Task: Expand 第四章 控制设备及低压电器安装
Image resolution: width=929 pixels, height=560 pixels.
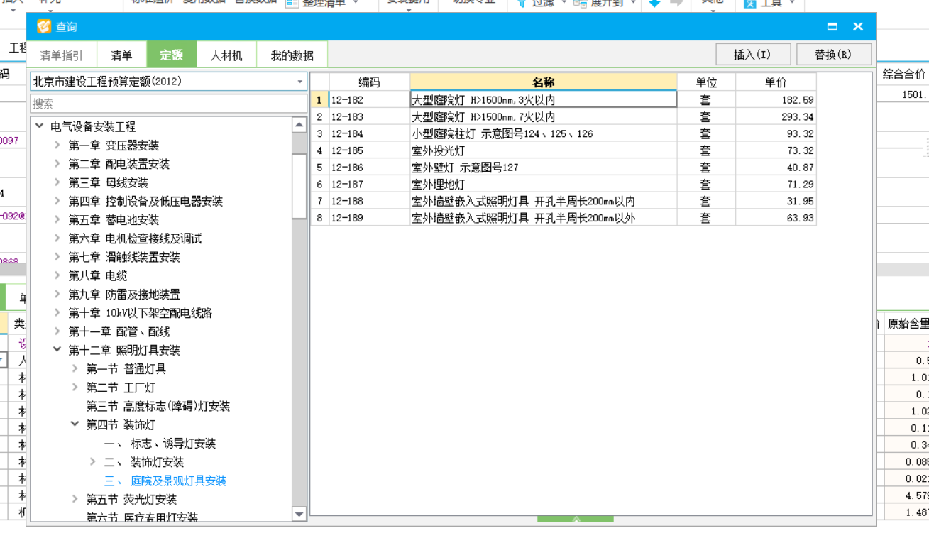Action: point(57,202)
